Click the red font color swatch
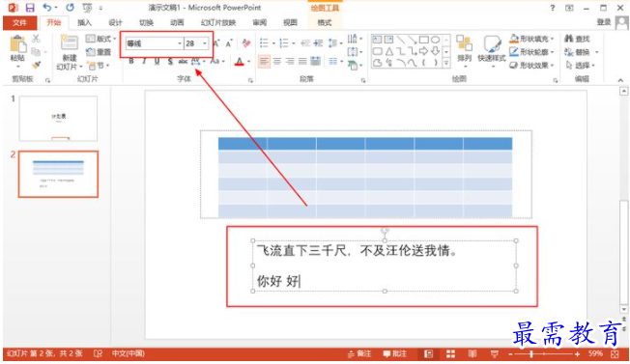630x364 pixels. pyautogui.click(x=240, y=62)
